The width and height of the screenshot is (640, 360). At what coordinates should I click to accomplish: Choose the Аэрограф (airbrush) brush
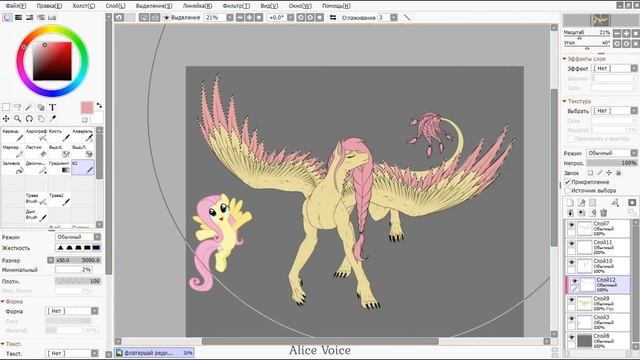pyautogui.click(x=36, y=135)
